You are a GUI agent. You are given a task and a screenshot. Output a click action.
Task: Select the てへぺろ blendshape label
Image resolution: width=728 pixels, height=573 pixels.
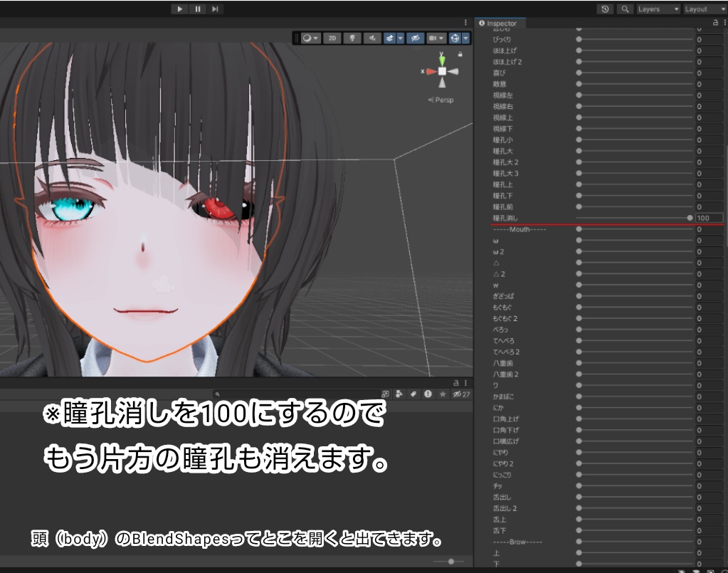coord(503,340)
